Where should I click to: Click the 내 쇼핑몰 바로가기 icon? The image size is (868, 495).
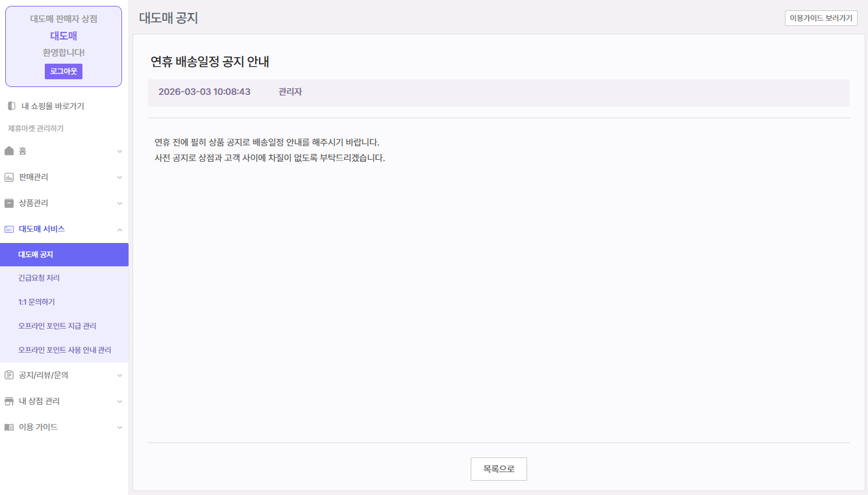coord(12,106)
